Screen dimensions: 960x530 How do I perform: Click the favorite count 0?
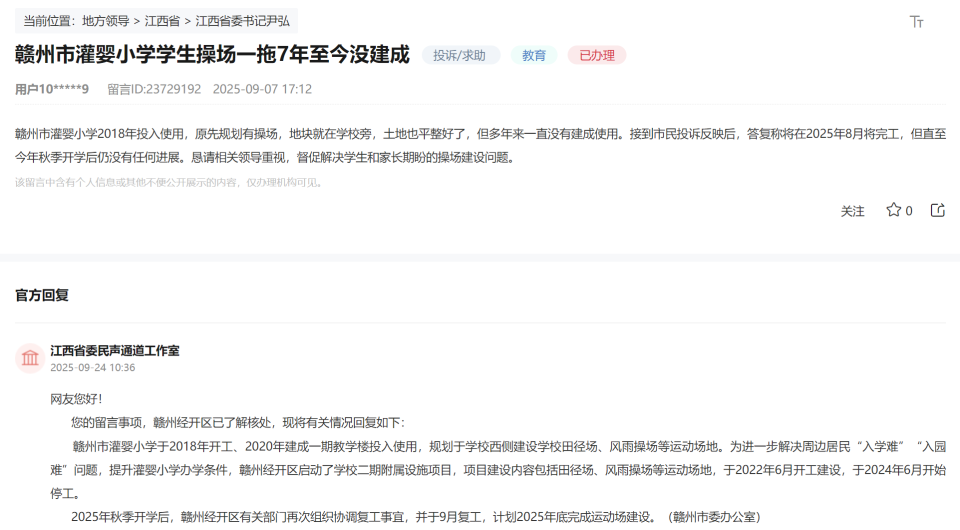[x=909, y=211]
